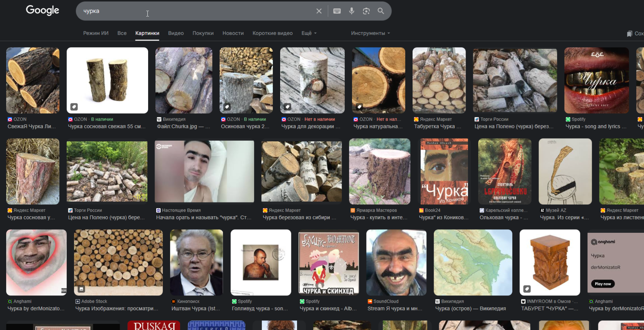Open the Adobe Stock stacked logs thumbnail
The height and width of the screenshot is (330, 644).
pyautogui.click(x=118, y=262)
